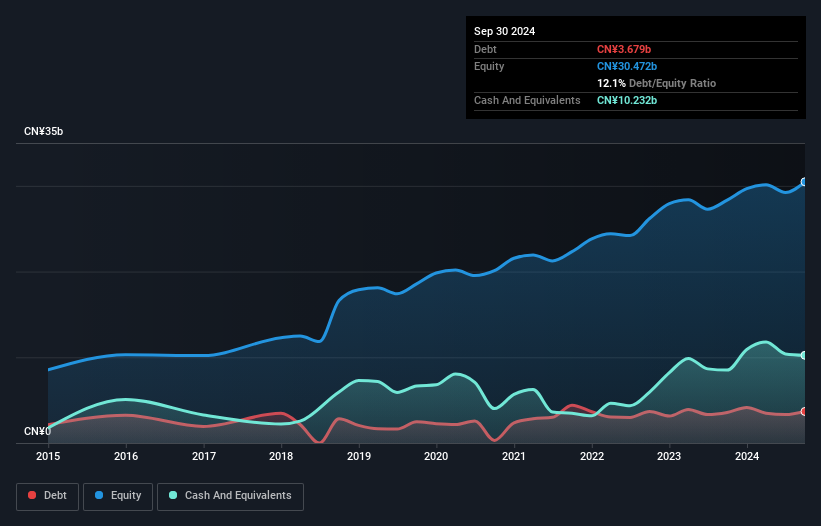Click the CN¥35b y-axis label
This screenshot has height=526, width=821.
[43, 131]
